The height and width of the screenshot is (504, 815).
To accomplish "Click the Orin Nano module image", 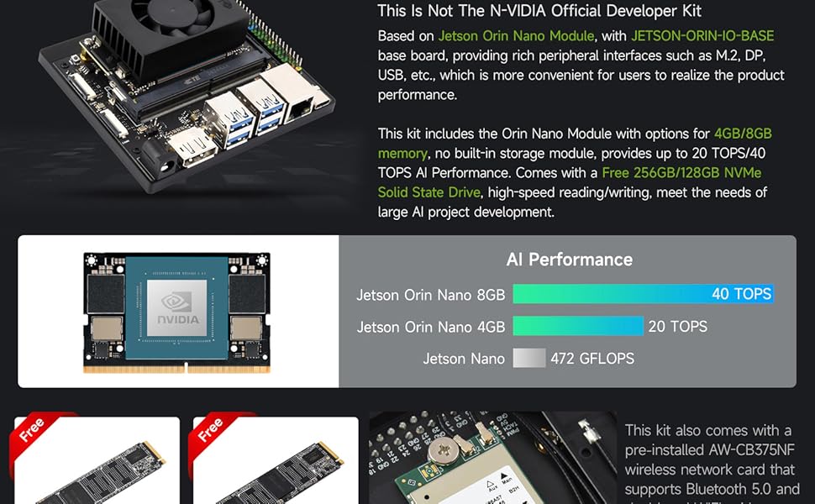I will click(176, 312).
